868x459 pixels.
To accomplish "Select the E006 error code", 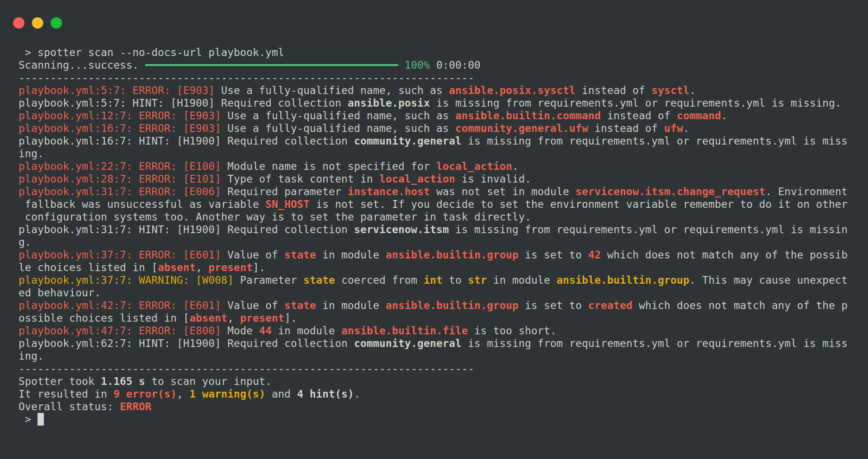I will (x=202, y=192).
